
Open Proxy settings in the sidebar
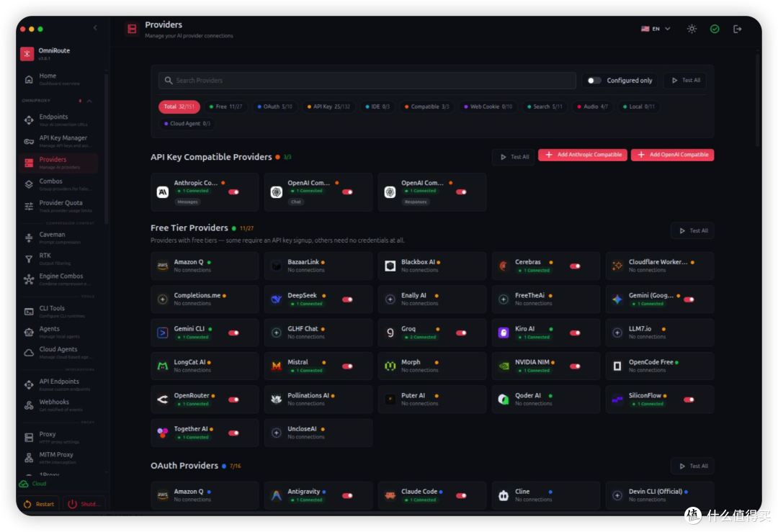pyautogui.click(x=60, y=437)
